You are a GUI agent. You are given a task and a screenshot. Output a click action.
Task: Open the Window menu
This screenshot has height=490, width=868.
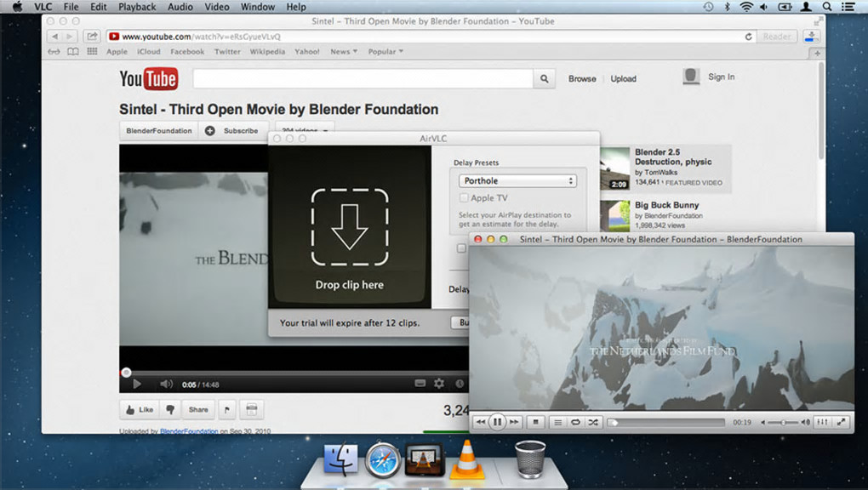tap(257, 7)
